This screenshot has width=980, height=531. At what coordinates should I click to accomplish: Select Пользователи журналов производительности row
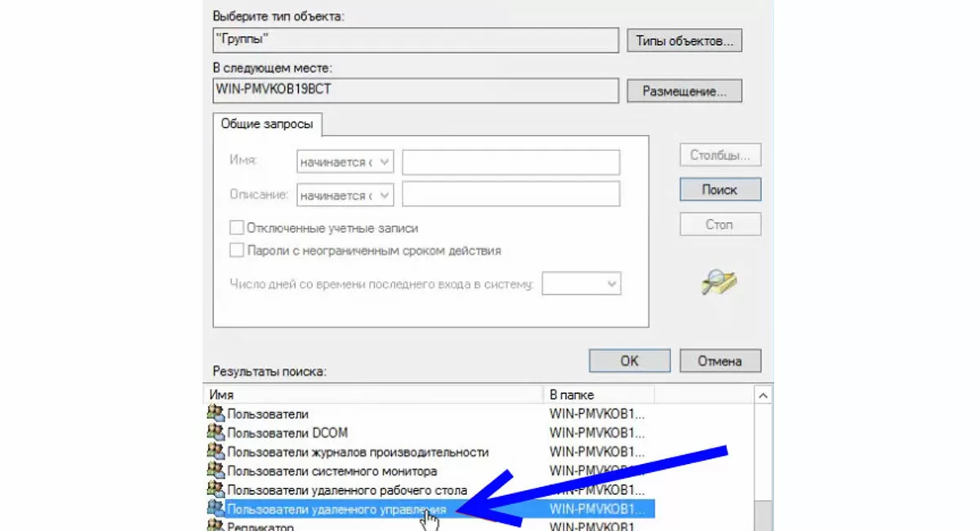point(431,452)
